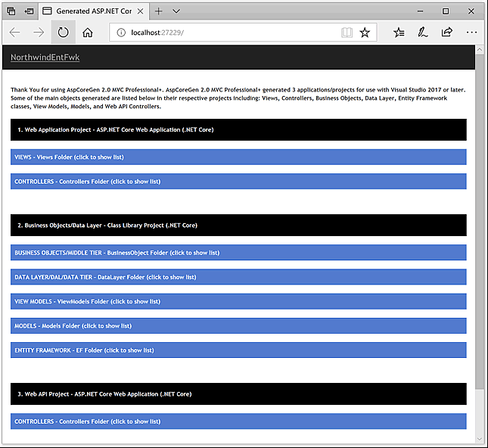Add page to favorites star

[365, 33]
